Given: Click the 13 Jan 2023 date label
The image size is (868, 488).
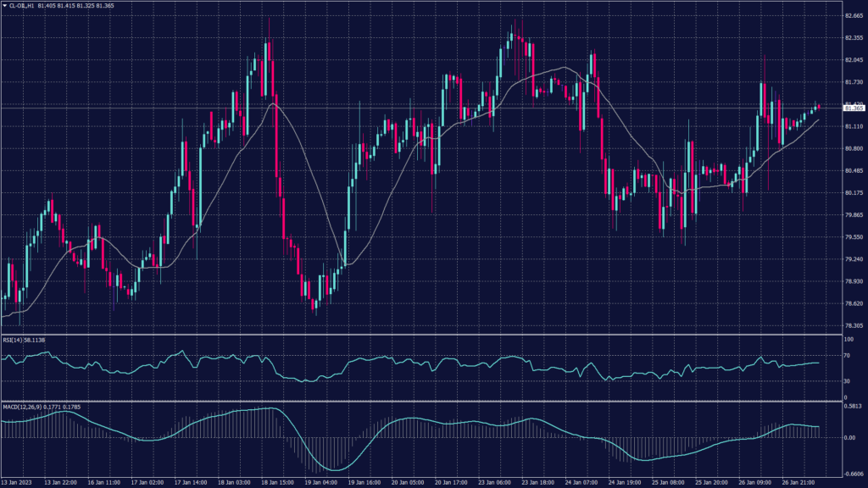Looking at the screenshot, I should click(18, 480).
